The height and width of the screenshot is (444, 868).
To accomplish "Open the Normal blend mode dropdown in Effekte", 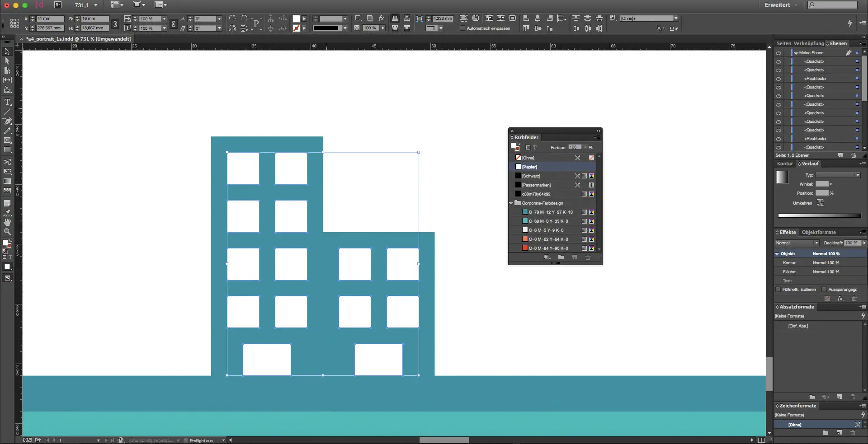I will tap(797, 243).
